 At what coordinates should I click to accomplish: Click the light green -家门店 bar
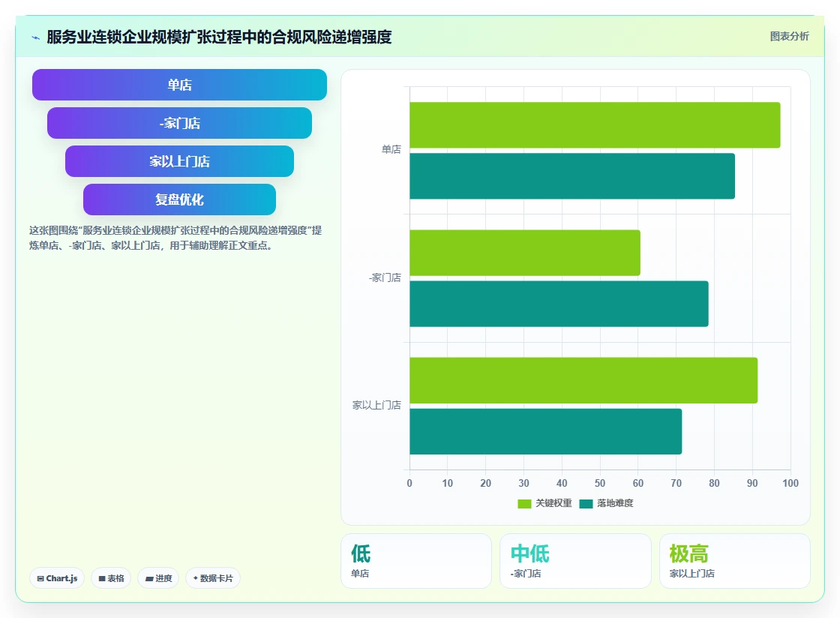click(x=525, y=253)
